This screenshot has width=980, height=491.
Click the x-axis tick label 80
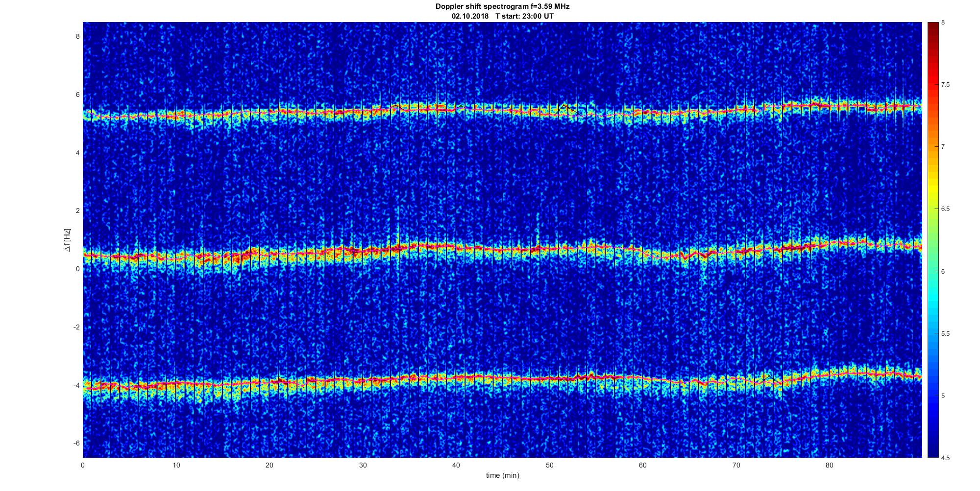coord(830,465)
